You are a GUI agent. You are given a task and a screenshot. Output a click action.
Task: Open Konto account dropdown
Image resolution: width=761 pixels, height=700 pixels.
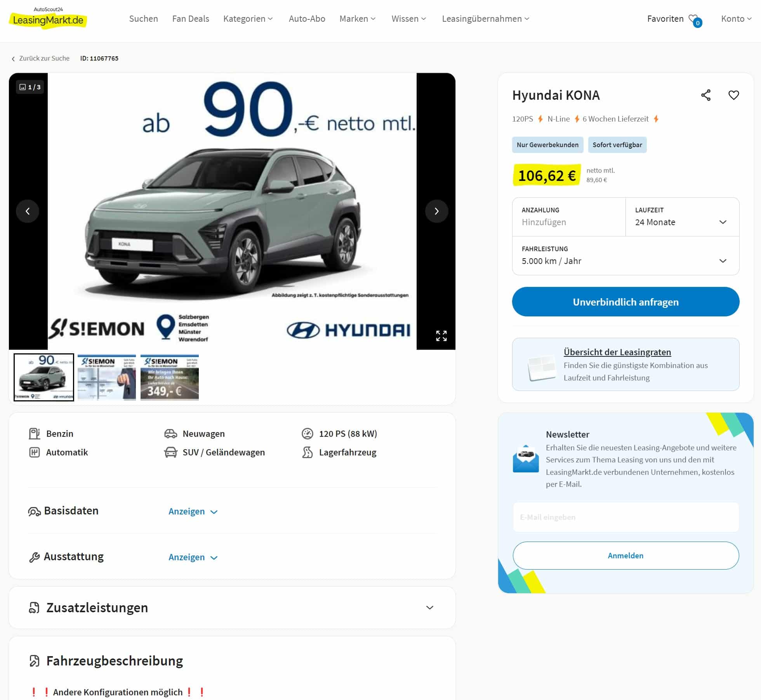tap(736, 19)
